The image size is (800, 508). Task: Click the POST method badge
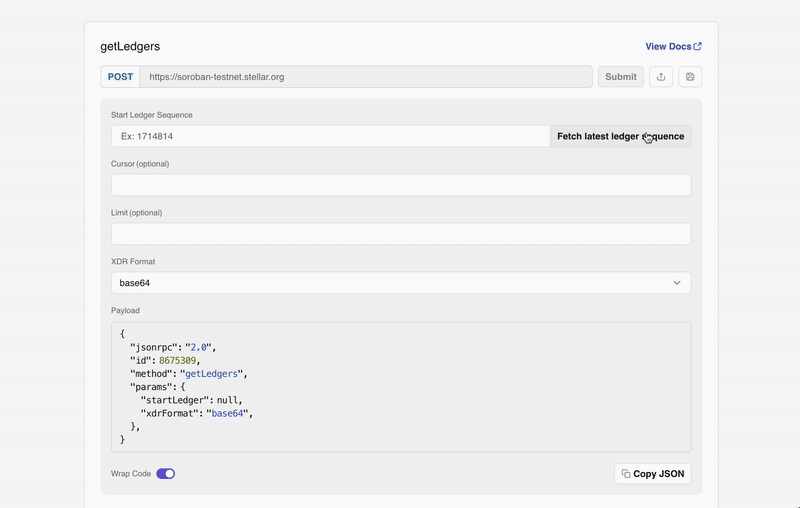(x=120, y=77)
